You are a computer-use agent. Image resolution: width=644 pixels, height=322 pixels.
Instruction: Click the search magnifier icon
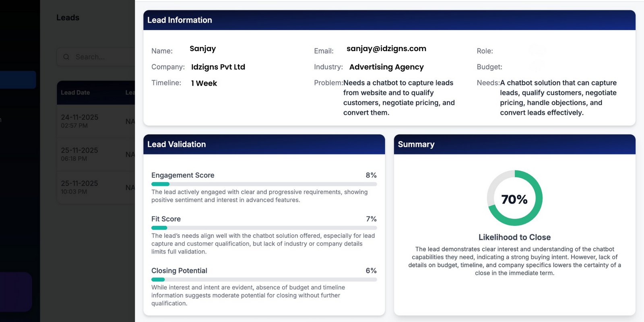pos(66,57)
